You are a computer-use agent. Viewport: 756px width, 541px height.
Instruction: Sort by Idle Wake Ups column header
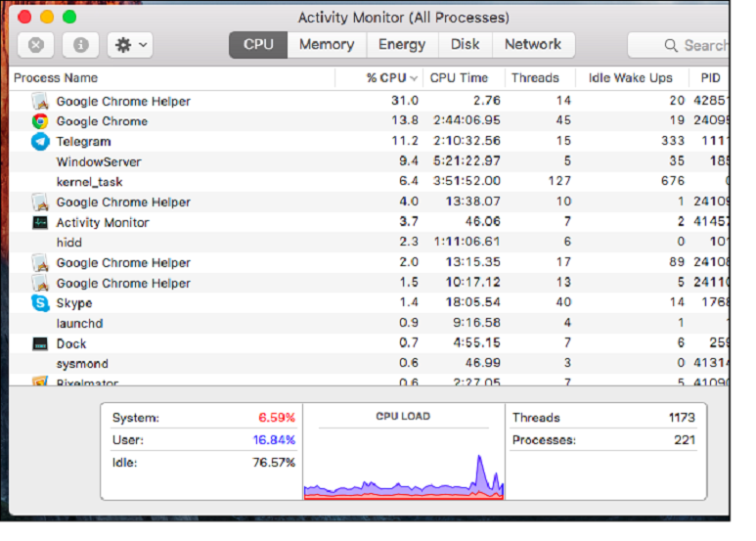tap(631, 78)
